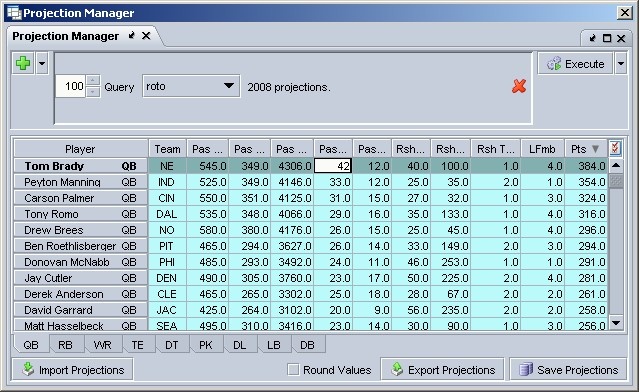Image resolution: width=639 pixels, height=392 pixels.
Task: Open the dropdown arrow beside the plus icon
Action: click(x=42, y=63)
